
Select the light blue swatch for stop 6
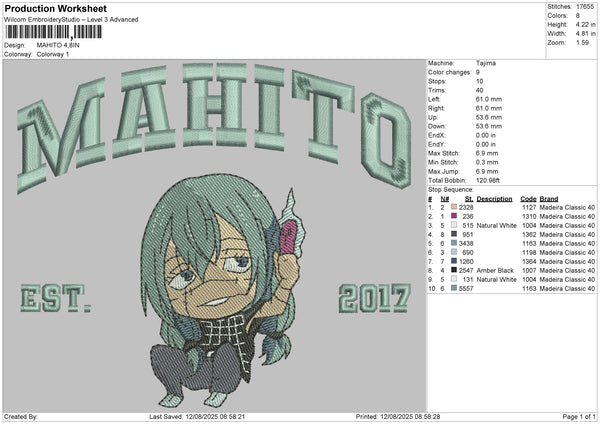click(455, 253)
